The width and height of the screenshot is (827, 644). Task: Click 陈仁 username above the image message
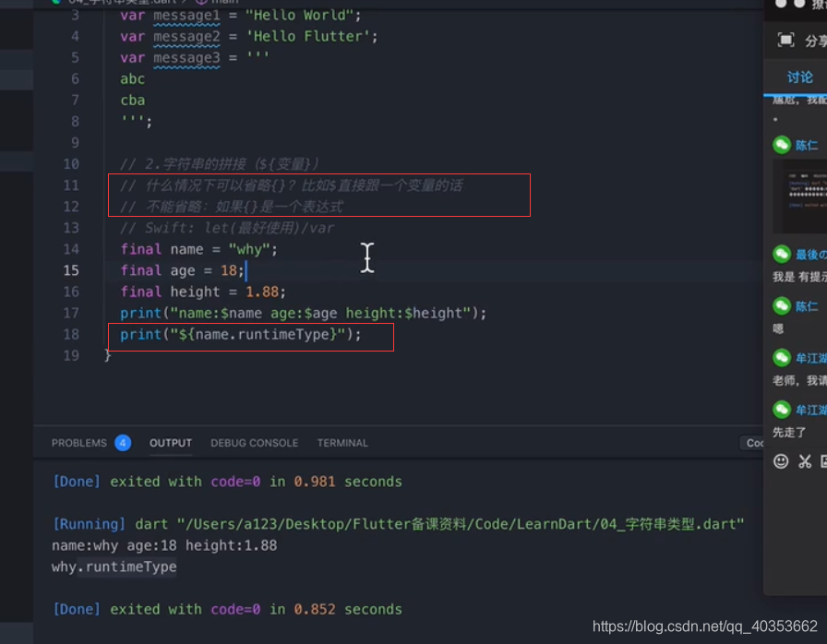(807, 146)
